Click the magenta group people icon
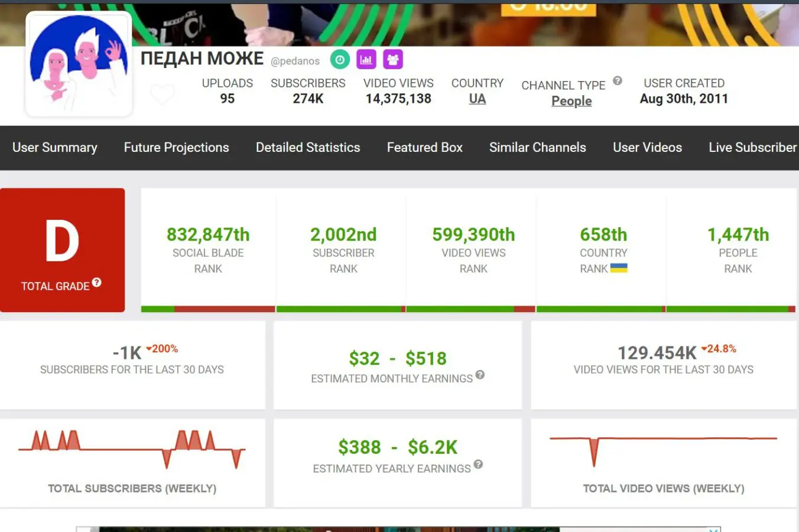Screen dimensions: 799x532 393,59
